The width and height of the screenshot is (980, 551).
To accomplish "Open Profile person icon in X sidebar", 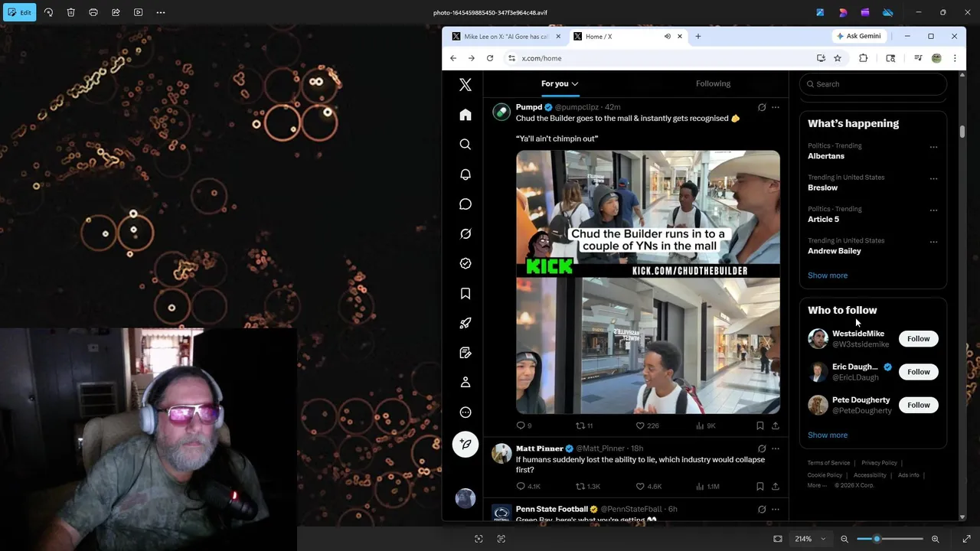I will click(465, 383).
